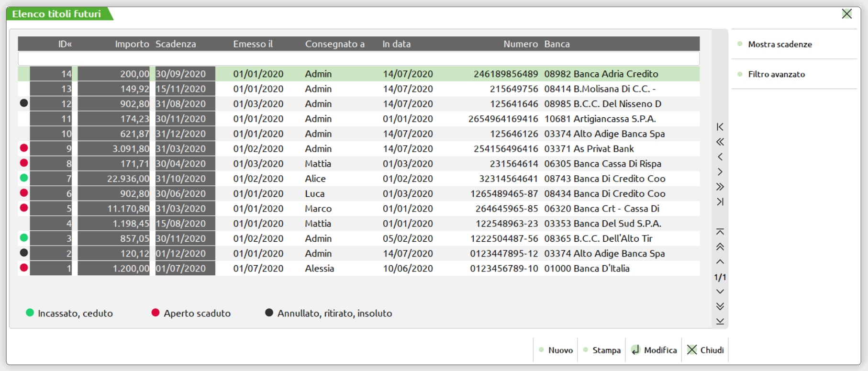This screenshot has height=371, width=868.
Task: Open Mostra scadenze option
Action: click(x=779, y=45)
